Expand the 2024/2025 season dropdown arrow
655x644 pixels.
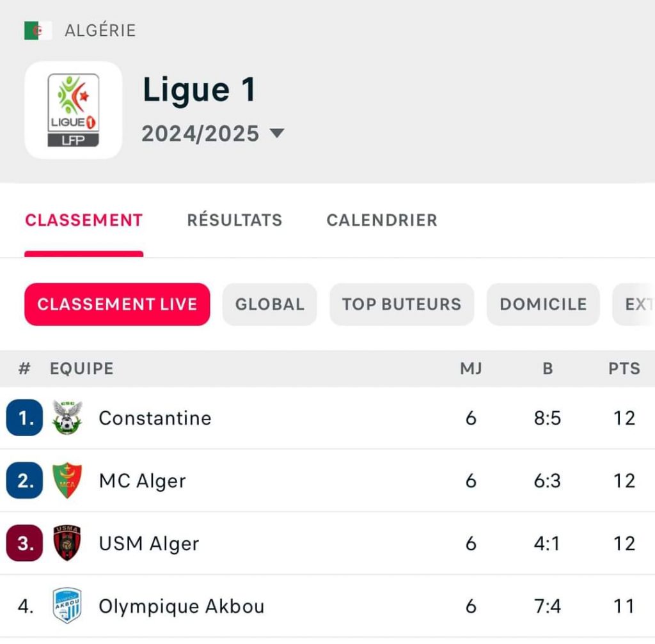pyautogui.click(x=277, y=133)
